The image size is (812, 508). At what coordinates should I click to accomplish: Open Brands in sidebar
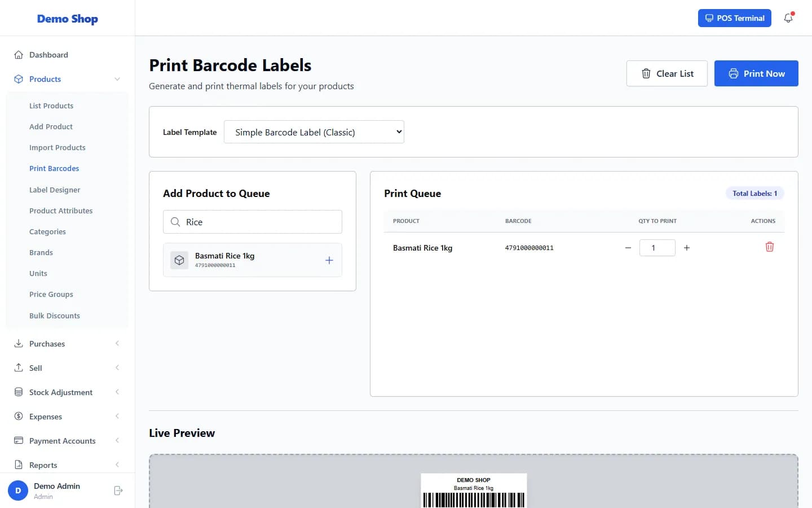[41, 252]
